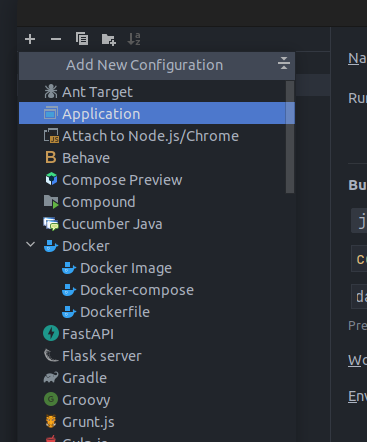Click the Docker Image whale icon
This screenshot has width=367, height=442.
pyautogui.click(x=69, y=268)
